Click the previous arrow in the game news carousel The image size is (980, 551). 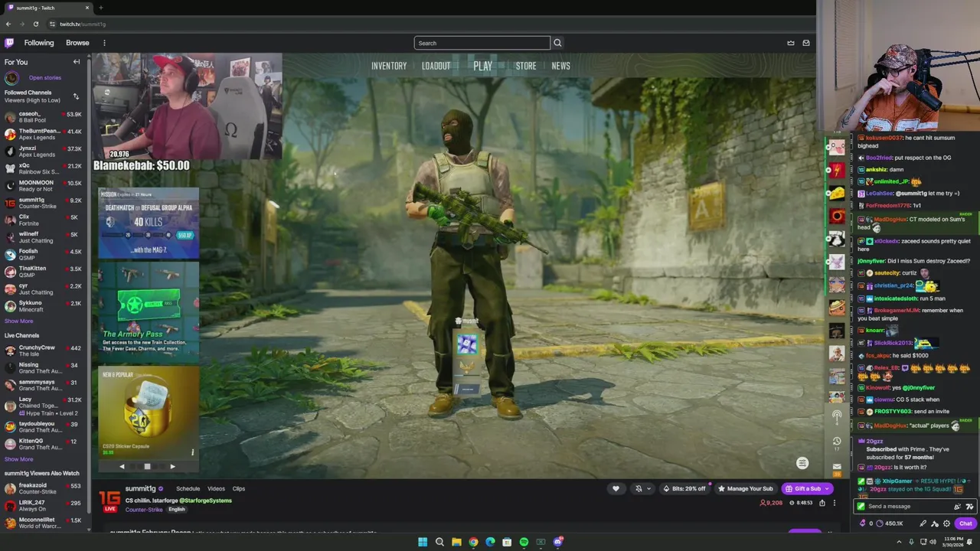[x=122, y=466]
